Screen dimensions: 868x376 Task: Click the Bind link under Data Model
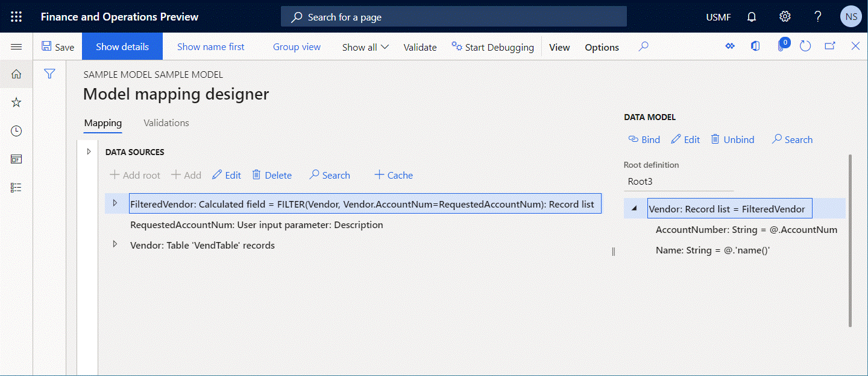644,139
